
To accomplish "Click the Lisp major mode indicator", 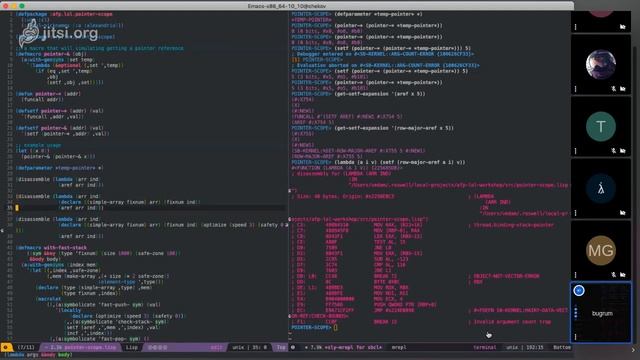I will pos(131,347).
